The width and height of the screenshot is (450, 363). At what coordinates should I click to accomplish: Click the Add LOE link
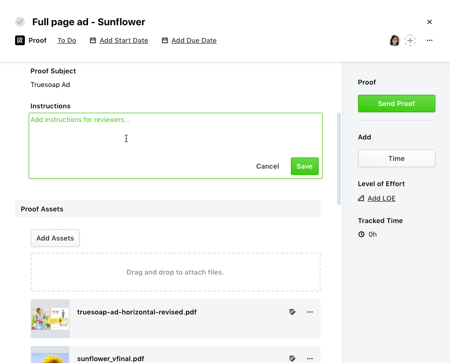coord(381,198)
